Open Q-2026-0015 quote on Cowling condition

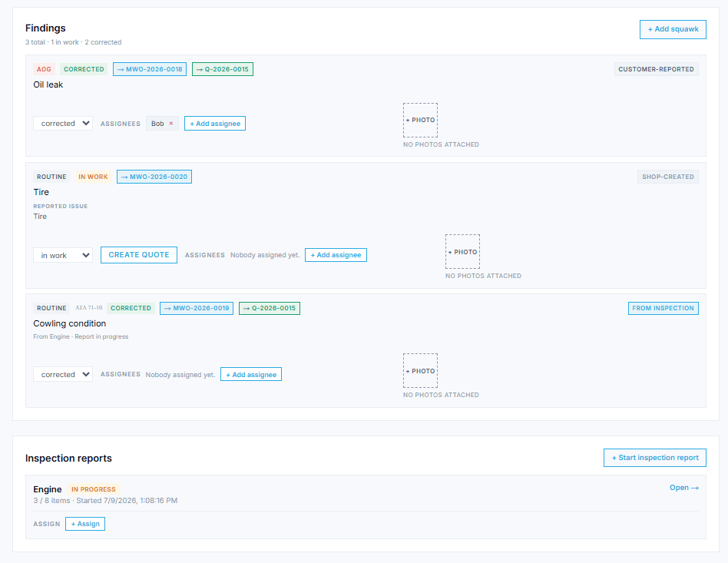tap(270, 308)
